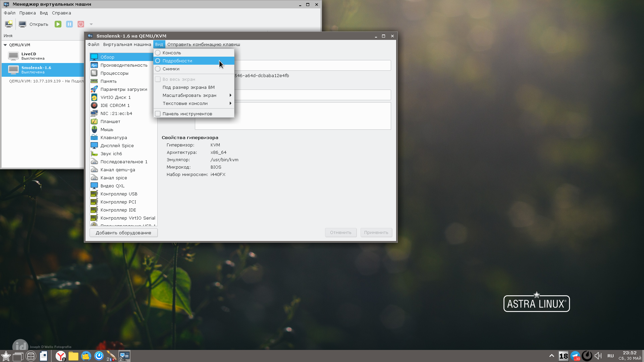Open Виртуальная машина menu
The height and width of the screenshot is (362, 644).
[x=127, y=44]
